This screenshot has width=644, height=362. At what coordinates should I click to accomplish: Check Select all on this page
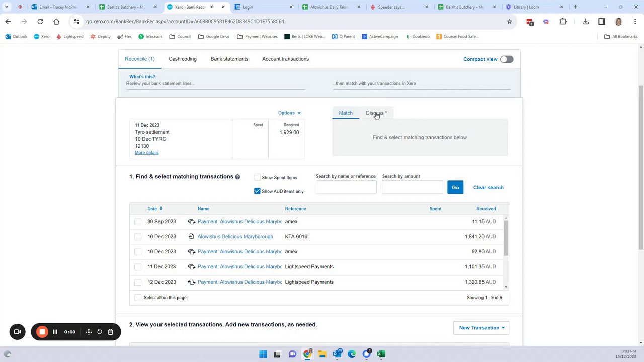pos(138,298)
